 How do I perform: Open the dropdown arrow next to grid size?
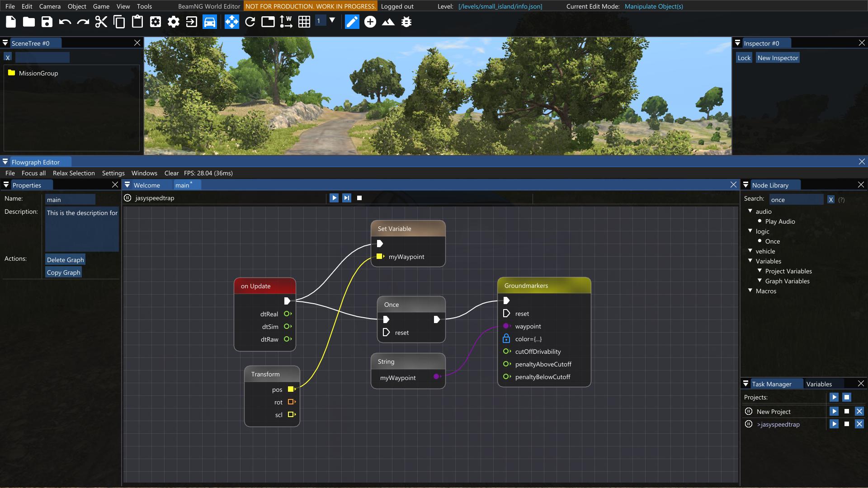[332, 20]
